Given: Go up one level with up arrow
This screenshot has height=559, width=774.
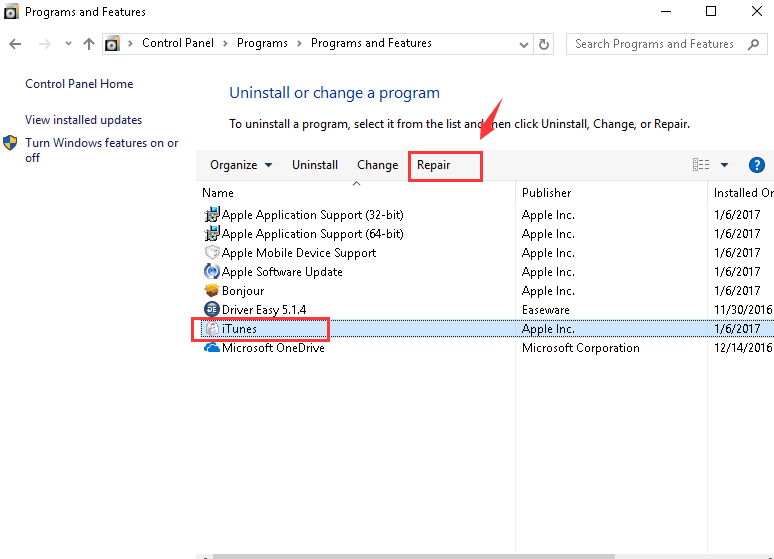Looking at the screenshot, I should pyautogui.click(x=89, y=44).
